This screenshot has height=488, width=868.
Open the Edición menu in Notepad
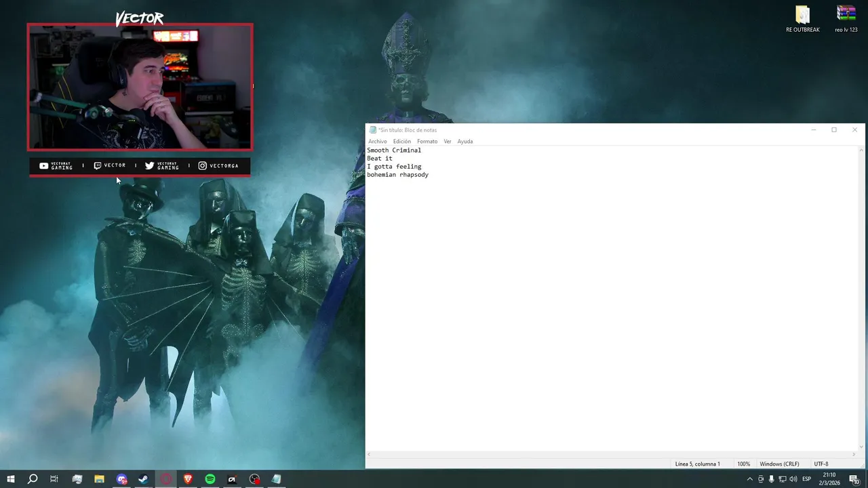tap(401, 142)
